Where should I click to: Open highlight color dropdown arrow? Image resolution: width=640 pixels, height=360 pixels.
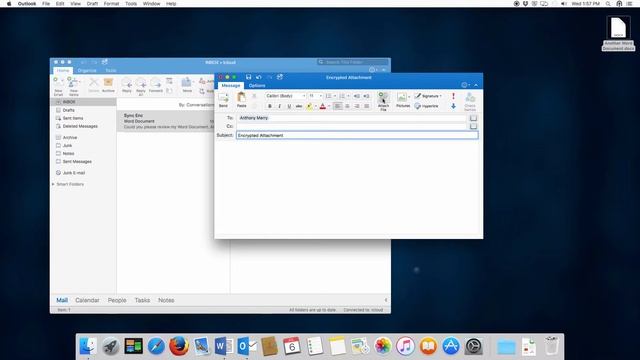click(x=316, y=106)
